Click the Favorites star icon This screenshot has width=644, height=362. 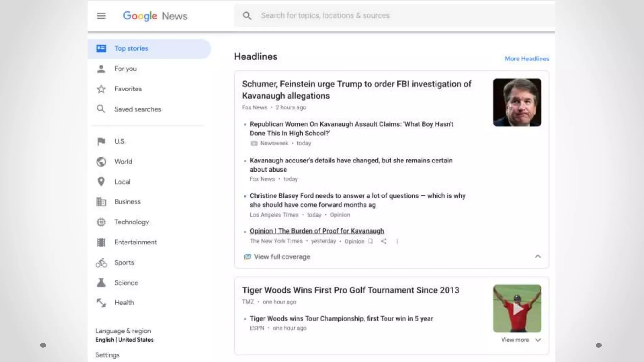click(x=101, y=89)
